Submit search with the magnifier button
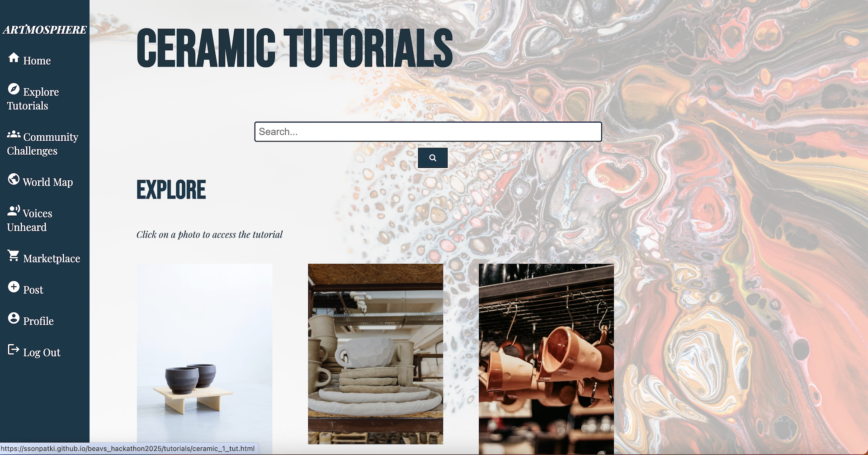This screenshot has width=868, height=455. 433,158
